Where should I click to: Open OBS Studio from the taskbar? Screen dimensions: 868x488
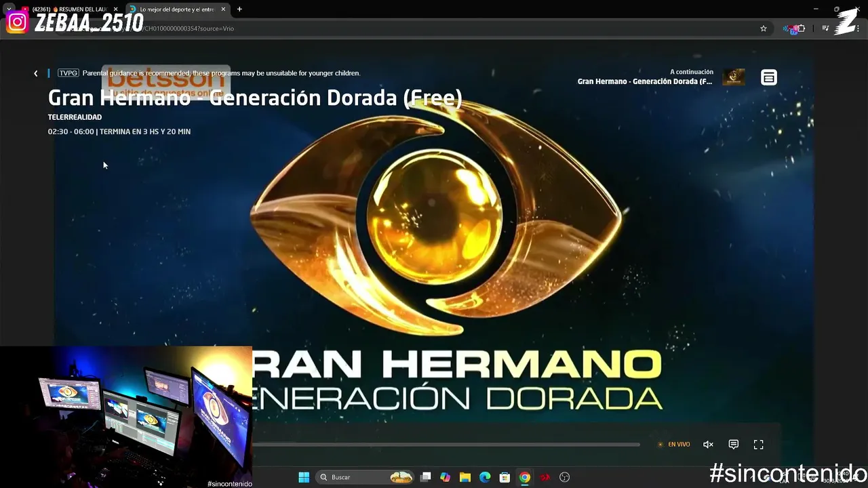click(564, 477)
